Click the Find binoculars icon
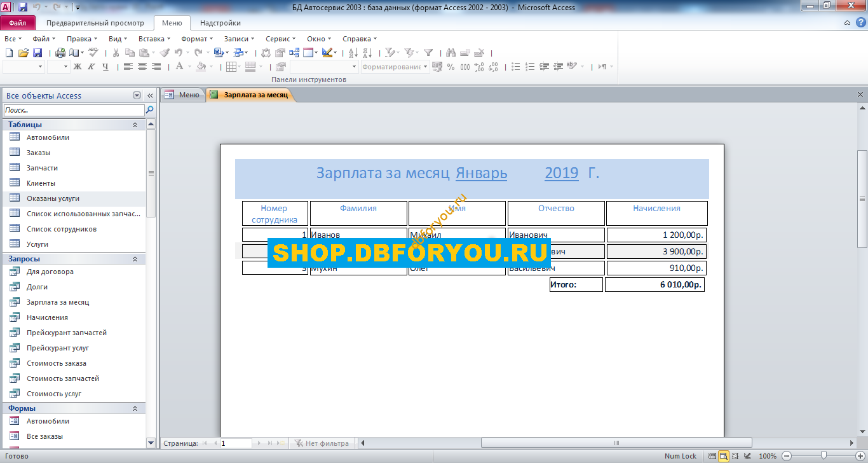Screen dimensions: 868x463 (x=451, y=53)
